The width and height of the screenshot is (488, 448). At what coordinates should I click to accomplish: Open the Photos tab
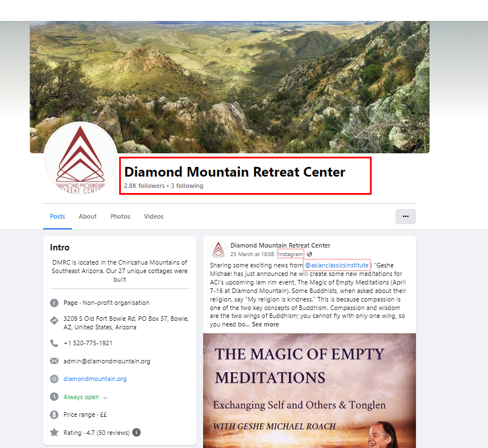pos(120,216)
